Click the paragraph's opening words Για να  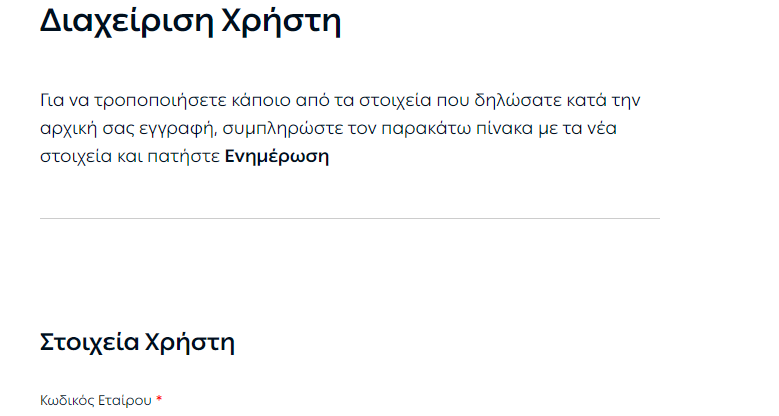65,100
